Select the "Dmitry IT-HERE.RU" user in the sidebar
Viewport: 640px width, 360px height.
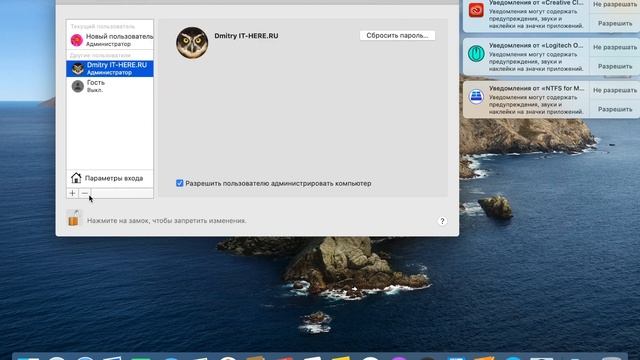[110, 69]
